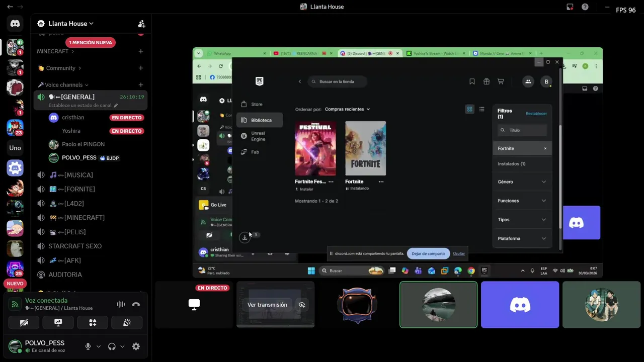This screenshot has height=362, width=644.
Task: Collapse the Voice channels category
Action: (x=63, y=85)
